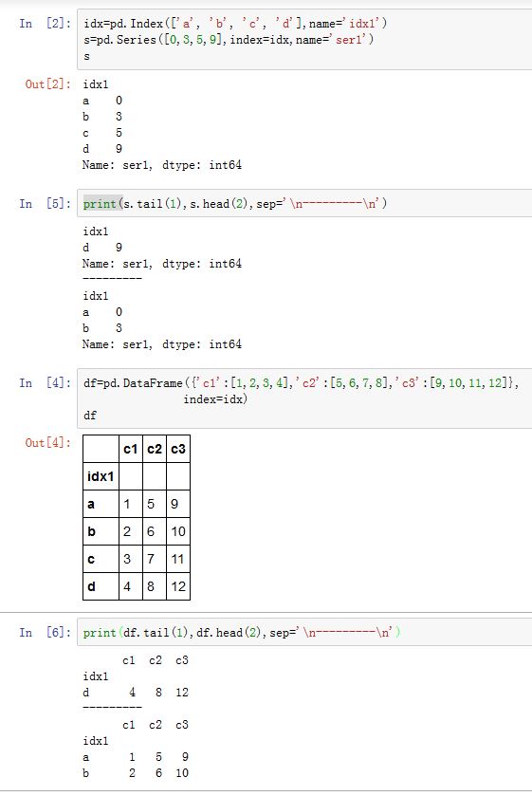
Task: Focus the In [2] code cell editor
Action: tap(304, 40)
